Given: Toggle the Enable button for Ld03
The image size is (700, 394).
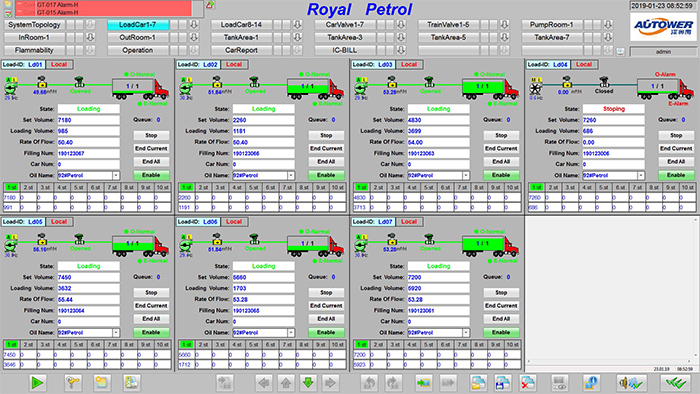Looking at the screenshot, I should click(501, 175).
